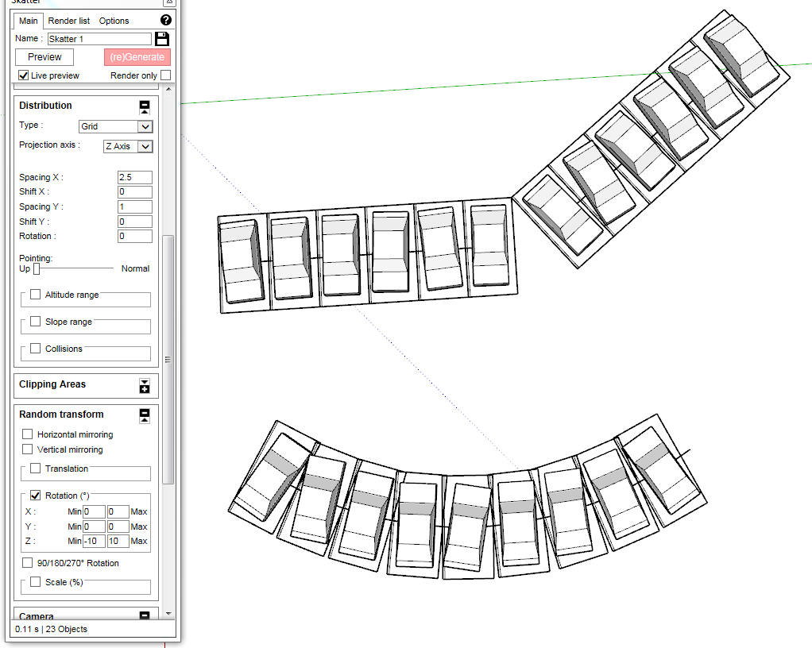Click inside the Spacing X input field

[x=134, y=176]
